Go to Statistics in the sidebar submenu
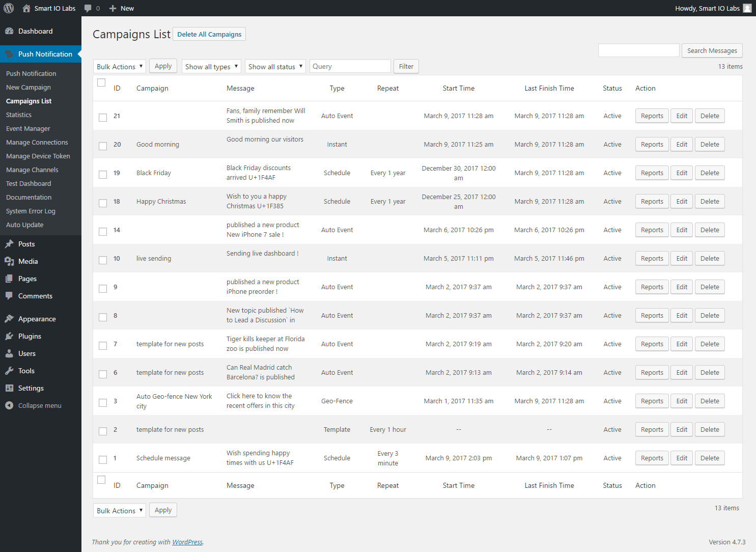The height and width of the screenshot is (552, 756). coord(19,115)
